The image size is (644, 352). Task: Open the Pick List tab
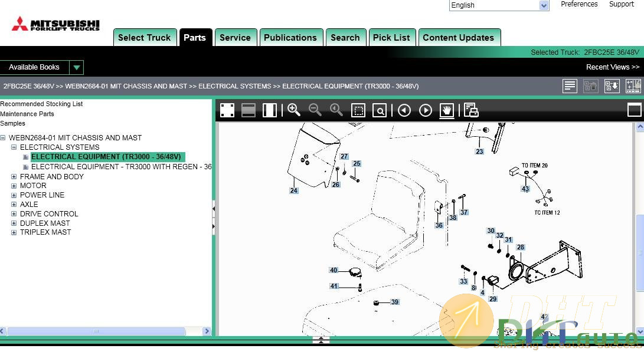tap(391, 38)
